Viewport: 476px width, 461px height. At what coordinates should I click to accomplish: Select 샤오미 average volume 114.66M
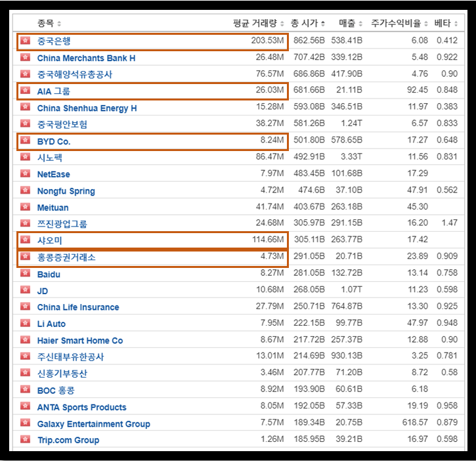[268, 240]
